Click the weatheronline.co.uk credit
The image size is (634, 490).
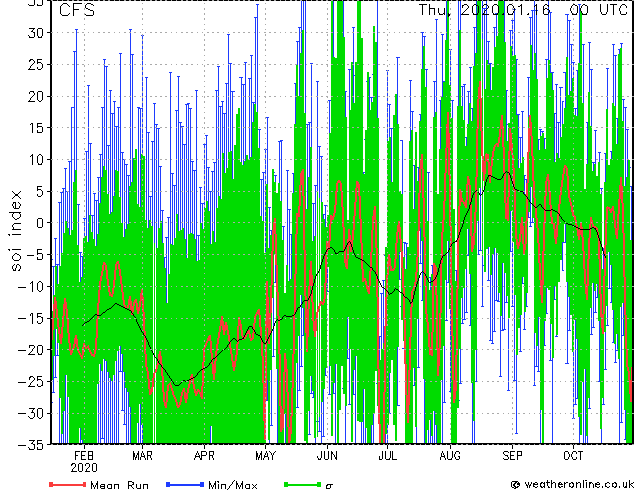pos(572,484)
